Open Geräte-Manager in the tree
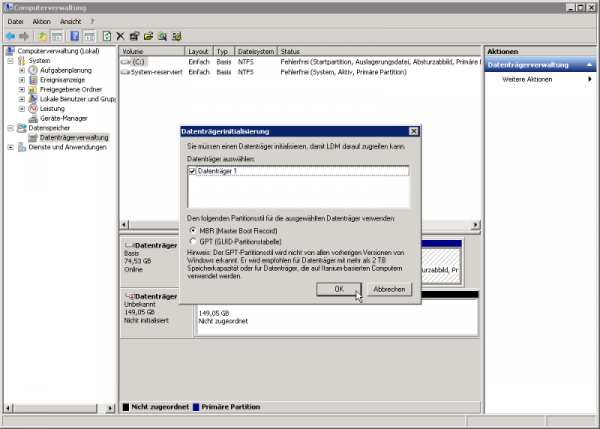600x429 pixels. [62, 118]
